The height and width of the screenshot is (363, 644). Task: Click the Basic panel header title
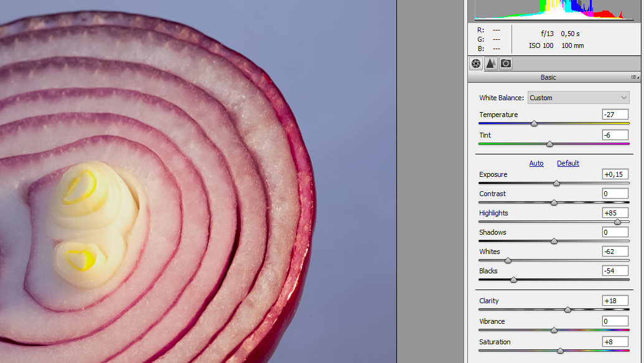[x=548, y=77]
